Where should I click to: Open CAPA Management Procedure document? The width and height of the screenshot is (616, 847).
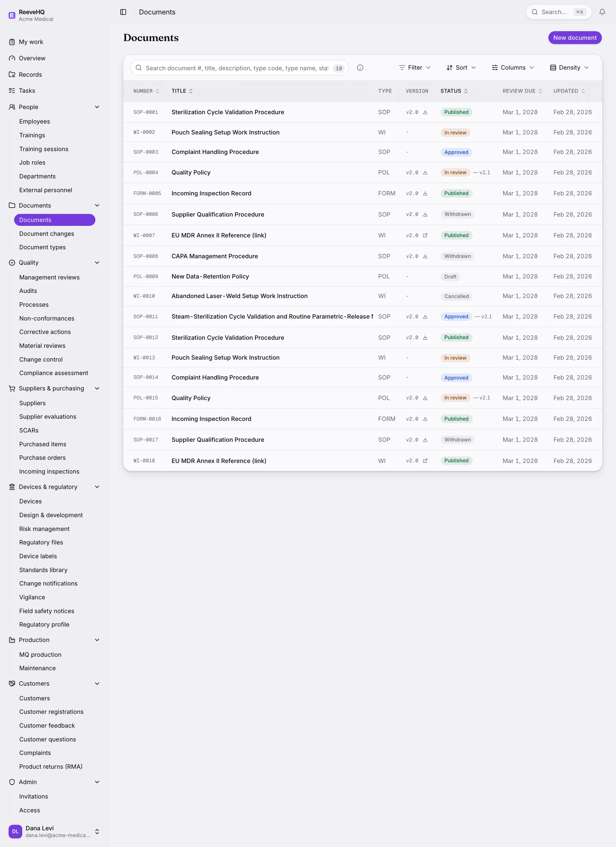pos(214,256)
